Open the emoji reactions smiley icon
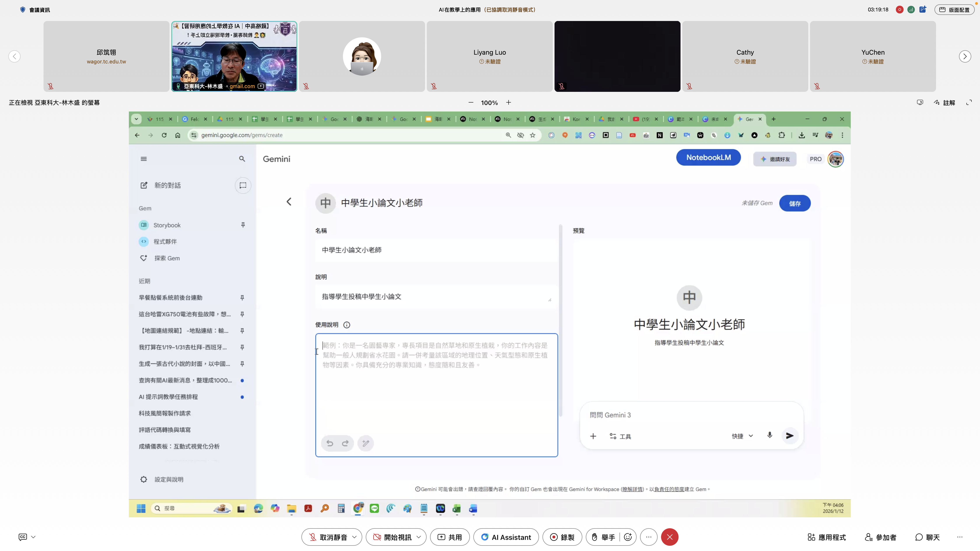This screenshot has height=551, width=980. pyautogui.click(x=628, y=537)
